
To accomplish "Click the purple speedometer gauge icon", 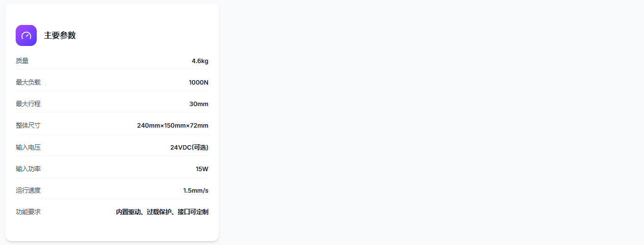I will click(x=26, y=35).
